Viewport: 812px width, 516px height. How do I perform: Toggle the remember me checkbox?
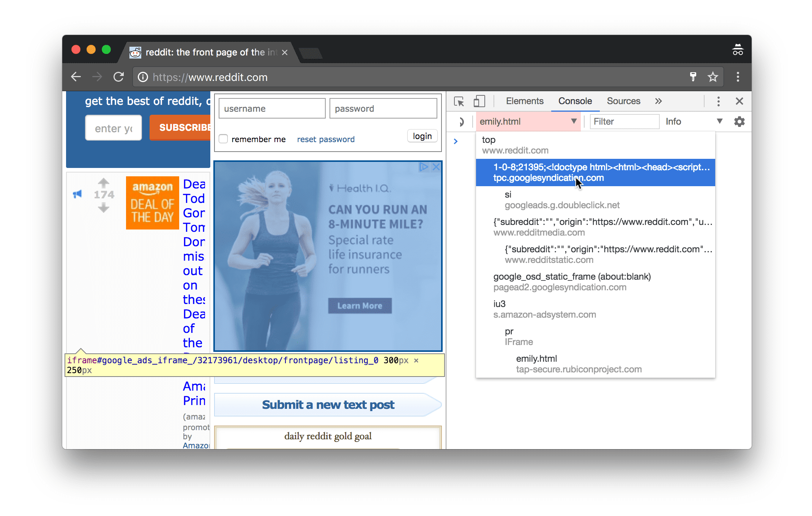pos(224,139)
